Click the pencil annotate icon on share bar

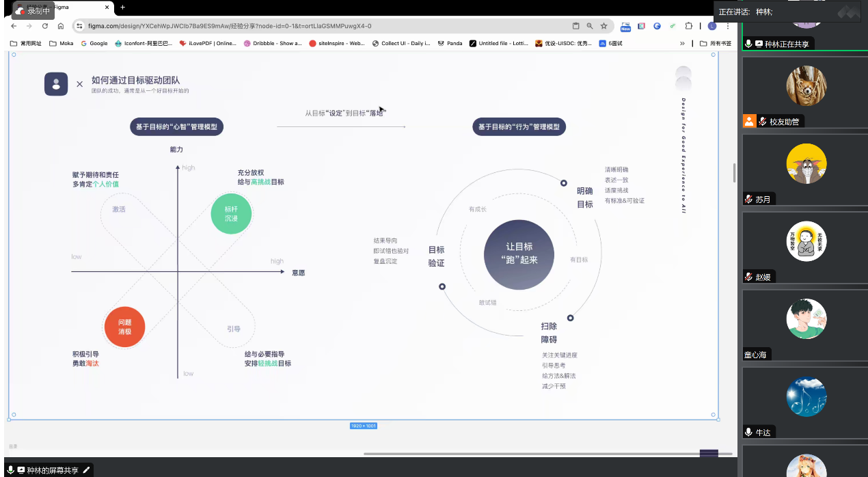pyautogui.click(x=86, y=470)
